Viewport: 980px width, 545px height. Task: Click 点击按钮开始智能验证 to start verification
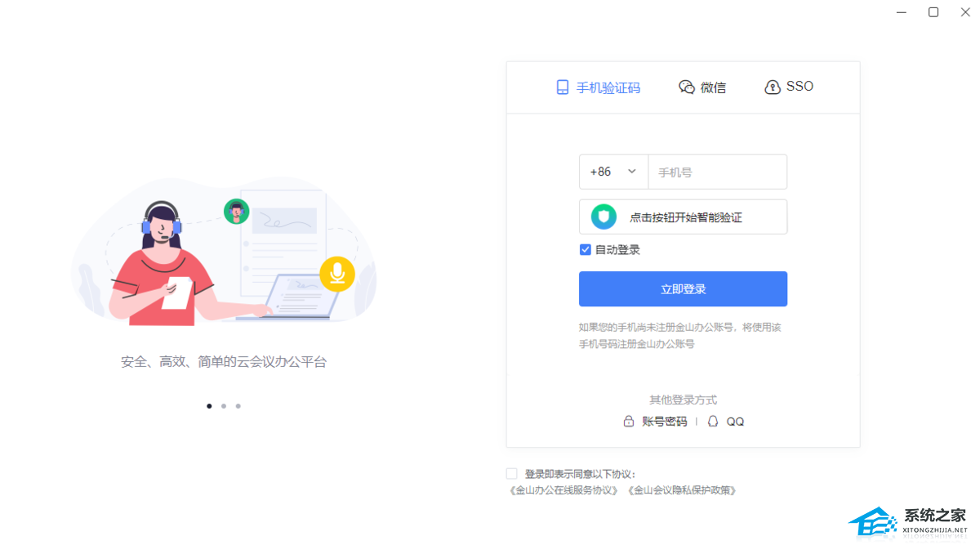click(x=685, y=217)
